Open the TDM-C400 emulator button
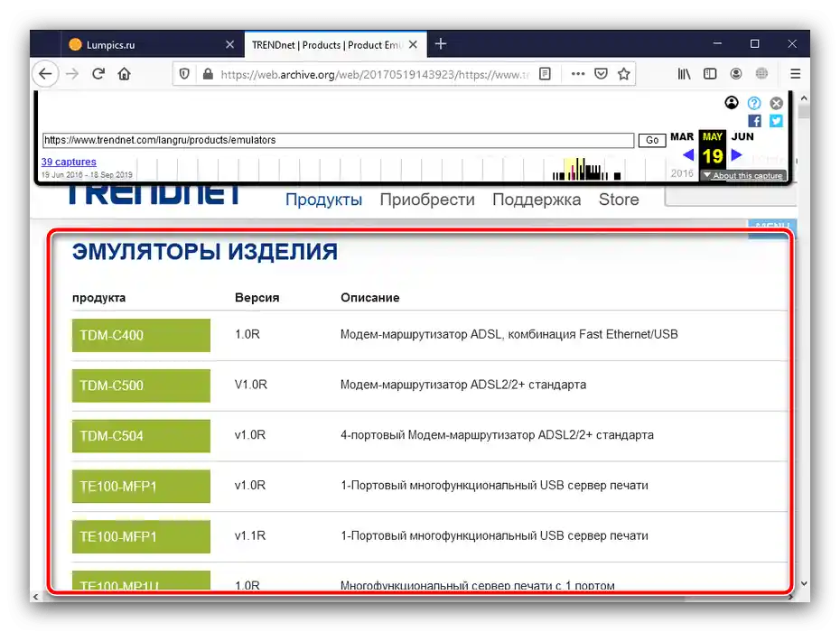The image size is (840, 632). (141, 335)
